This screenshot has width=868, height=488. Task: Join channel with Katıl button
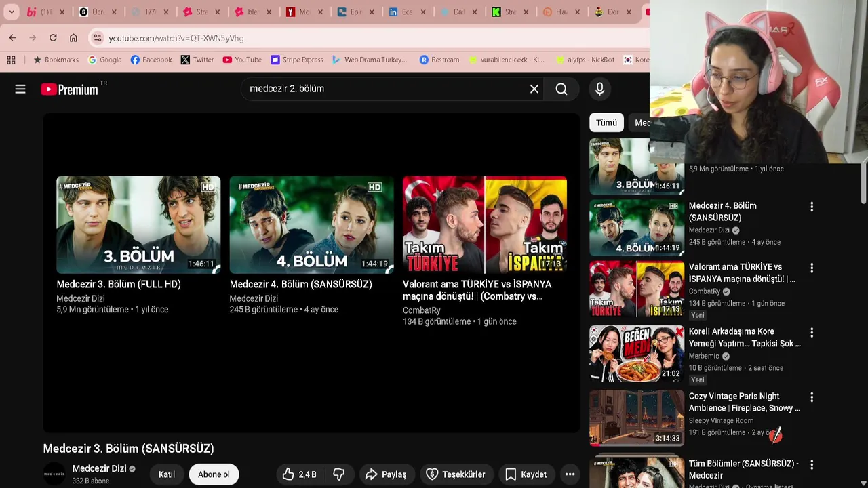click(x=167, y=474)
